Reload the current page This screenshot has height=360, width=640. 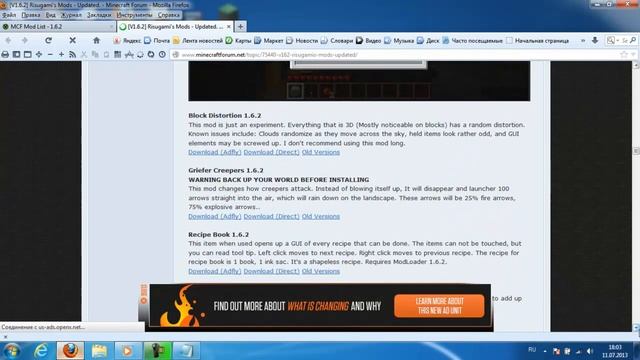48,40
